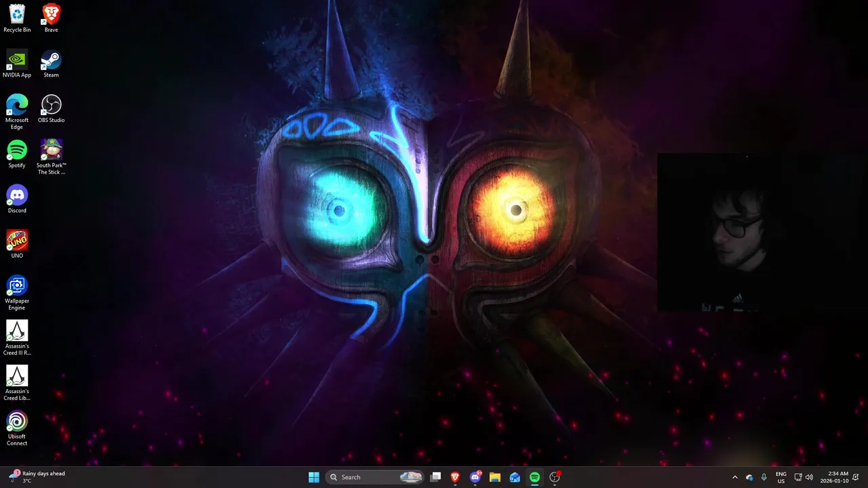This screenshot has height=488, width=868.
Task: Select the Wallpaper Engine desktop shortcut
Action: point(17,293)
